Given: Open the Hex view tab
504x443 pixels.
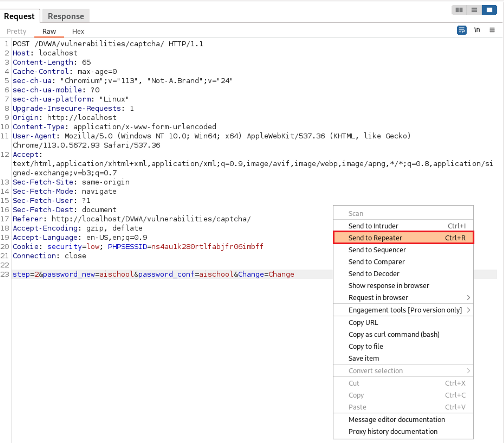Looking at the screenshot, I should (x=78, y=31).
